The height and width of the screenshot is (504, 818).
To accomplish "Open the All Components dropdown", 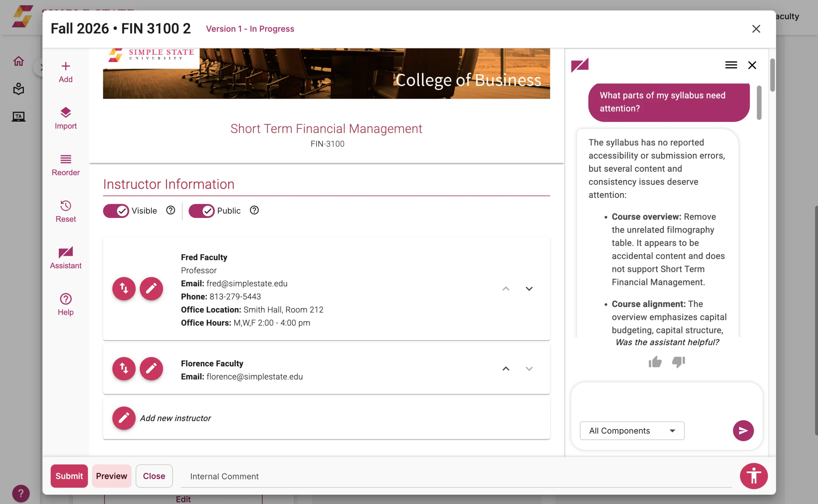I will pyautogui.click(x=632, y=430).
